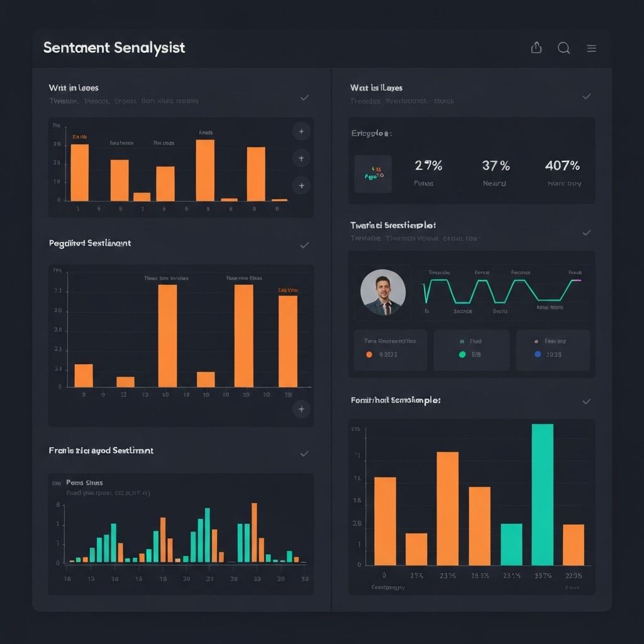Click the orange-dot legend card 9 2022
644x644 pixels.
(390, 350)
